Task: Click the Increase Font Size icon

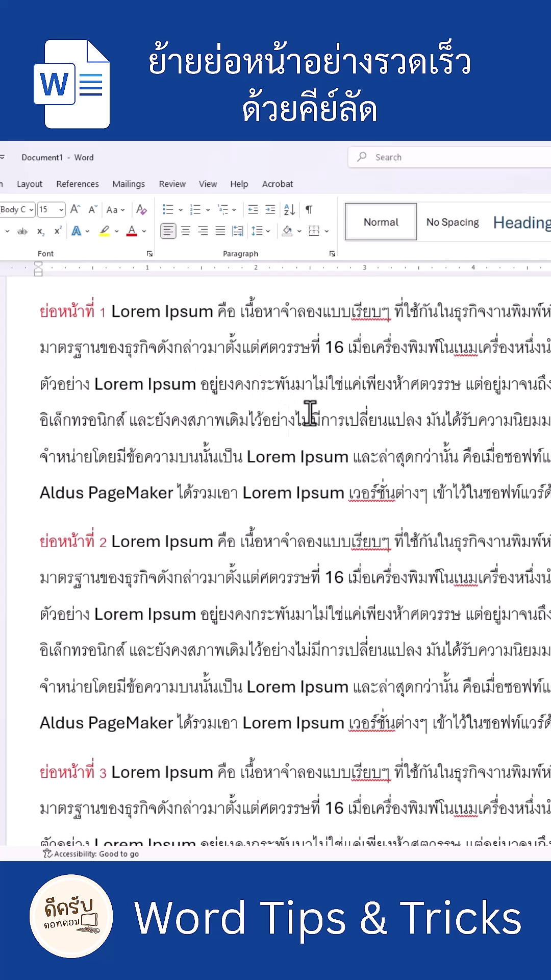Action: [x=75, y=209]
